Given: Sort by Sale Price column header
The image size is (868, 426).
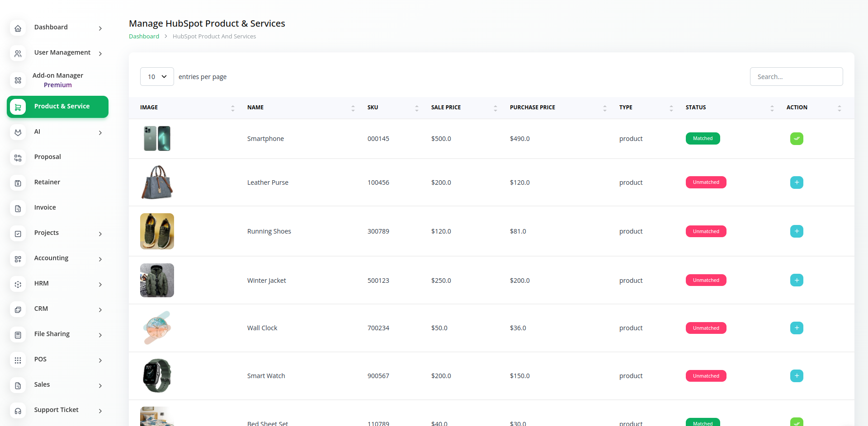Looking at the screenshot, I should coord(446,108).
